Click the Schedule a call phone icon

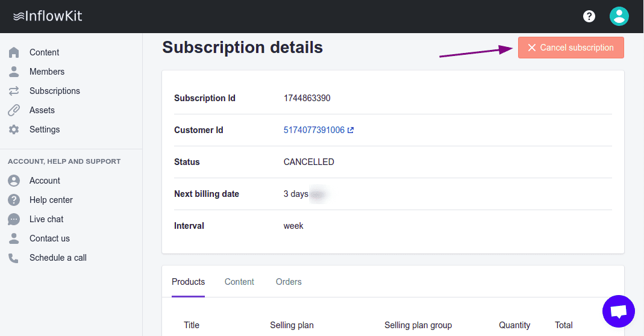pyautogui.click(x=14, y=258)
